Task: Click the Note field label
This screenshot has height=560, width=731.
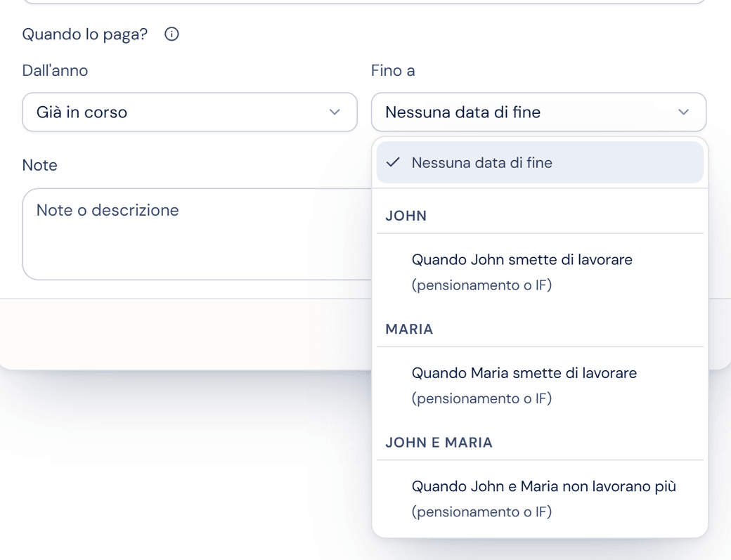Action: [x=39, y=165]
